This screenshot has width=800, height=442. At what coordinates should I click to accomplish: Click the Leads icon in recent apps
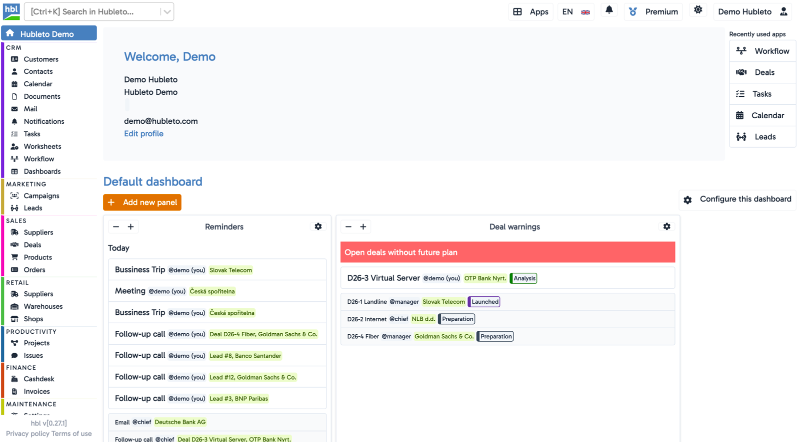[x=741, y=137]
